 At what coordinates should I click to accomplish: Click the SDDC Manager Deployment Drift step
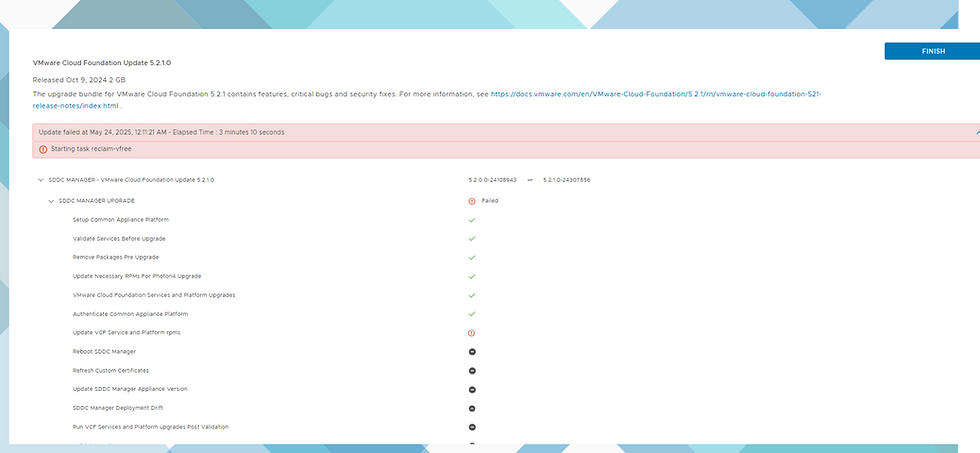tap(117, 408)
